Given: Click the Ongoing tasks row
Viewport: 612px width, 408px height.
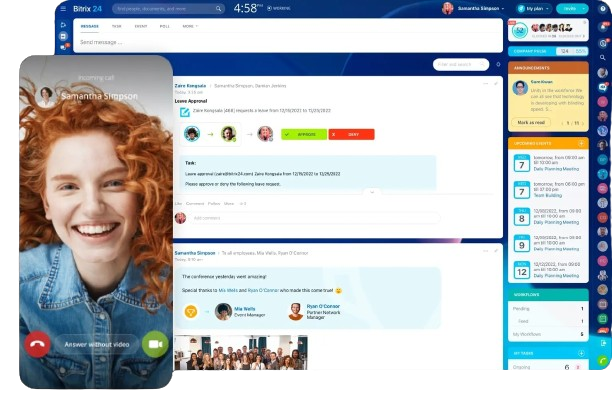Looking at the screenshot, I should (x=548, y=367).
